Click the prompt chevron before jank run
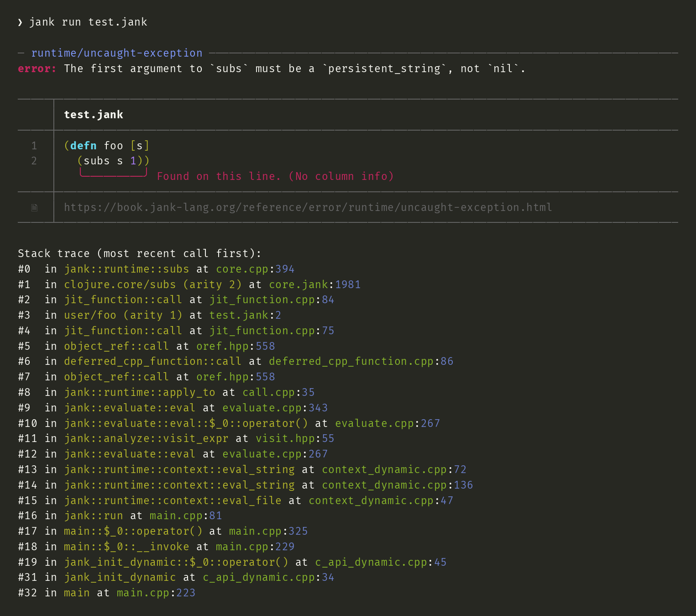 coord(20,22)
